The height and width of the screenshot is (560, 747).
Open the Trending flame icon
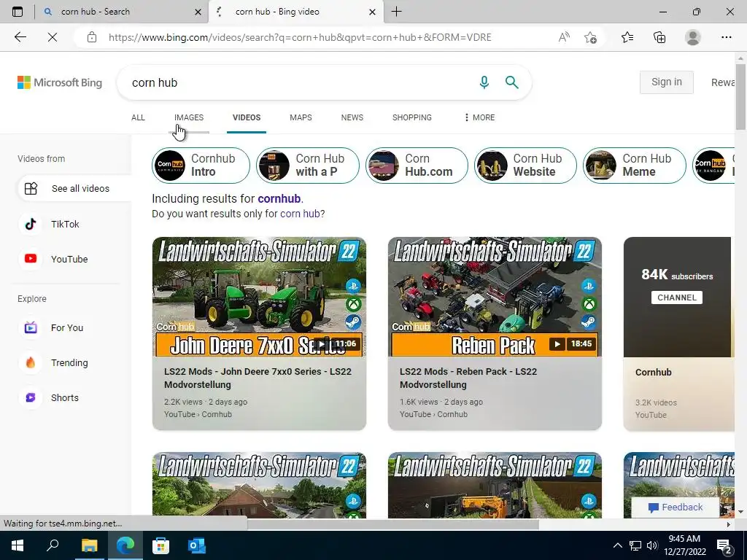pyautogui.click(x=31, y=362)
